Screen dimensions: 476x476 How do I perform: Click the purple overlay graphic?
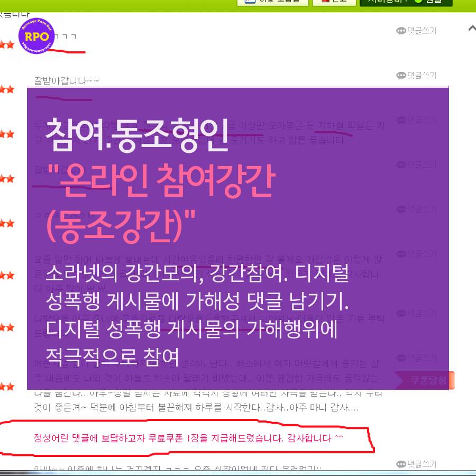click(237, 238)
